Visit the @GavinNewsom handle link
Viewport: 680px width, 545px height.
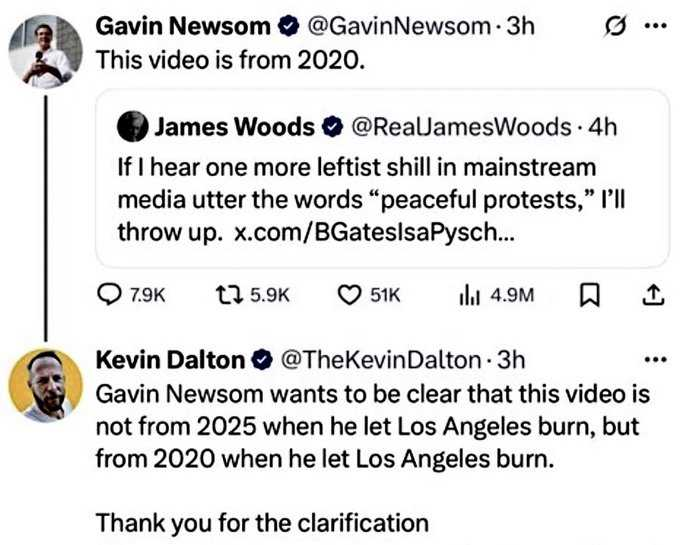[399, 26]
